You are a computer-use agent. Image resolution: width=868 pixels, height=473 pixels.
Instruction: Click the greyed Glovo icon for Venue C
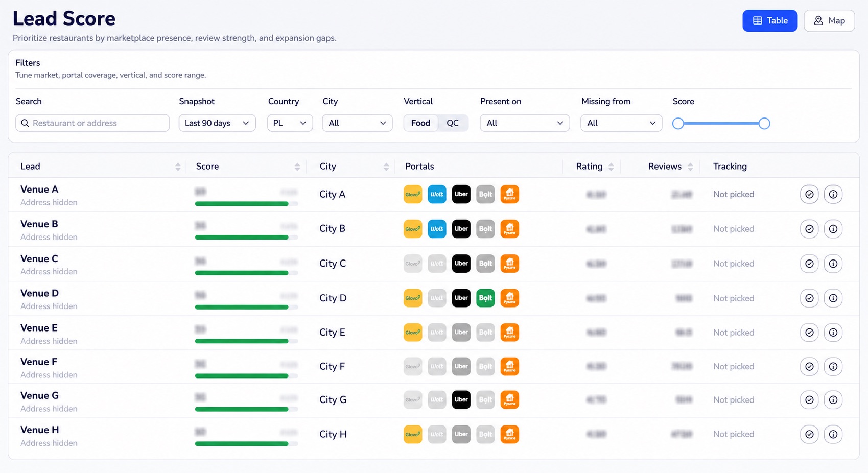pos(413,264)
